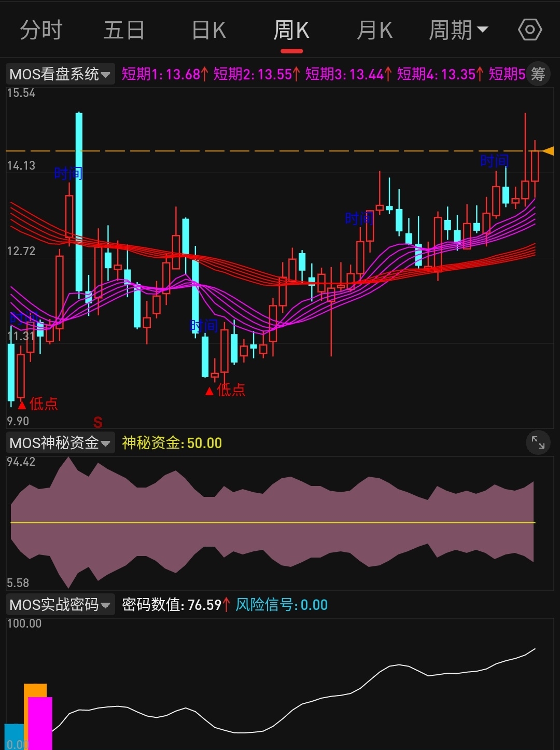Click the 12.72 price axis label
This screenshot has width=560, height=750.
pos(21,252)
